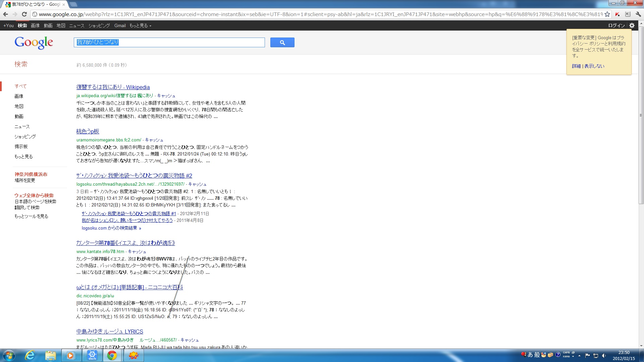This screenshot has height=362, width=644.
Task: Click 場所を変更 link
Action: tap(25, 180)
